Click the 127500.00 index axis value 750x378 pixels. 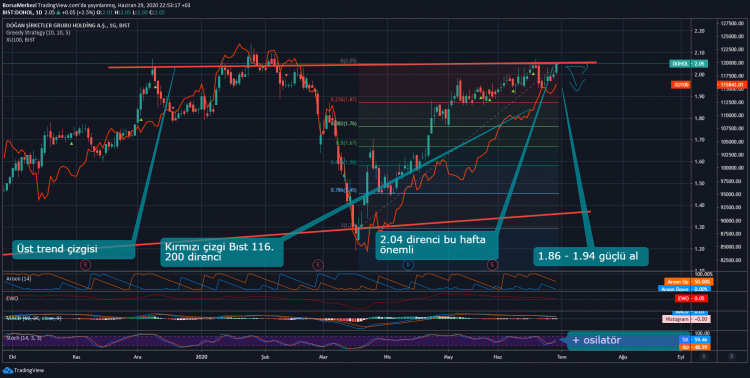tap(731, 23)
